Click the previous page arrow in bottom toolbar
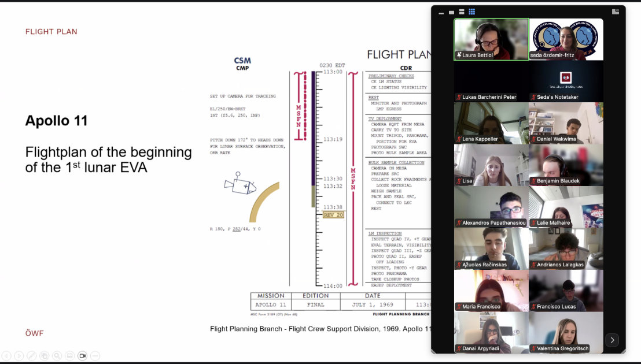 (x=6, y=356)
